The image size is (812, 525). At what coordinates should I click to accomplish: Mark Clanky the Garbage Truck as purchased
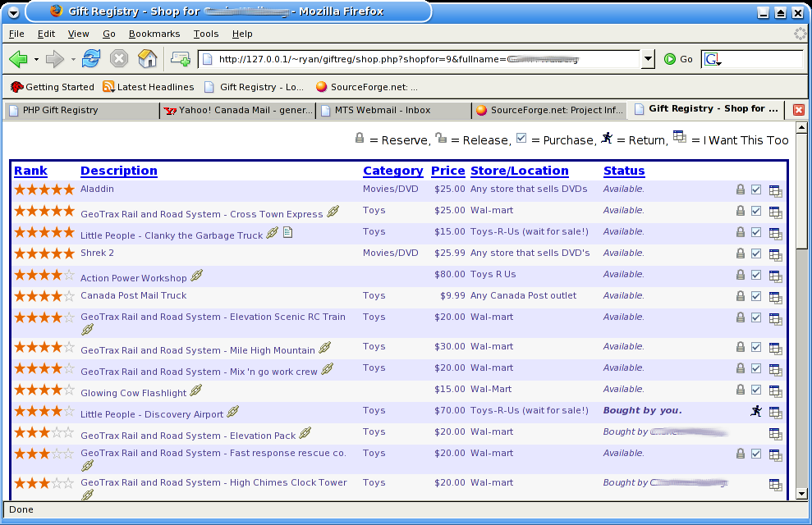coord(756,232)
